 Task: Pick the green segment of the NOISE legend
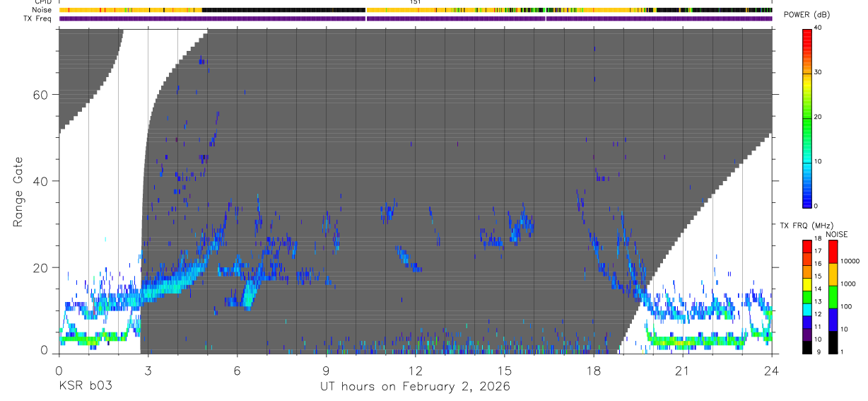[833, 296]
